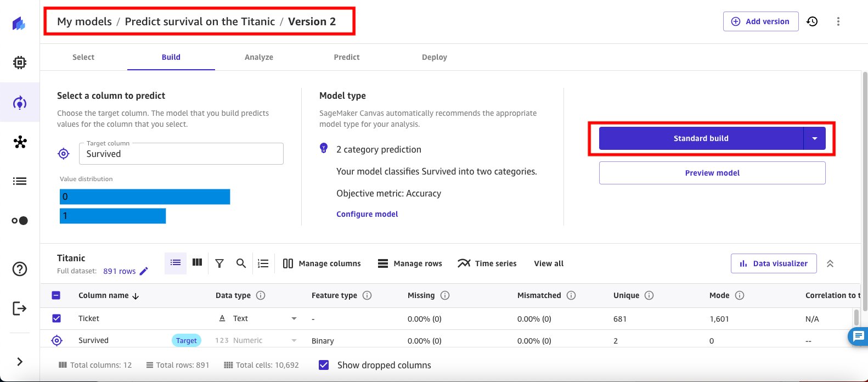868x382 pixels.
Task: Edit dataset rows with pencil icon
Action: click(x=144, y=271)
